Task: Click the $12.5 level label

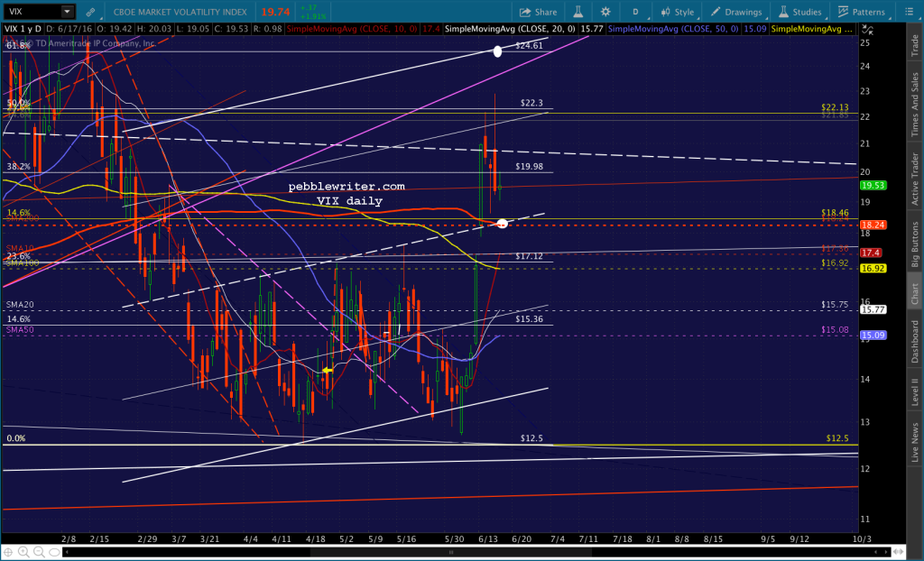Action: (x=531, y=438)
